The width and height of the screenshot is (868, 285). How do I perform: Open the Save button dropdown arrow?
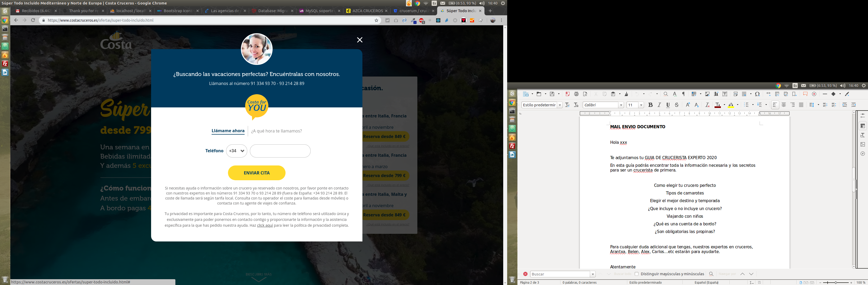coord(559,94)
